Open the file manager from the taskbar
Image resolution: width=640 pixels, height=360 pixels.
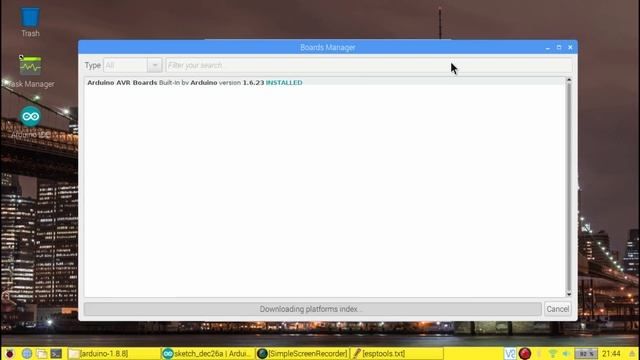coord(41,353)
